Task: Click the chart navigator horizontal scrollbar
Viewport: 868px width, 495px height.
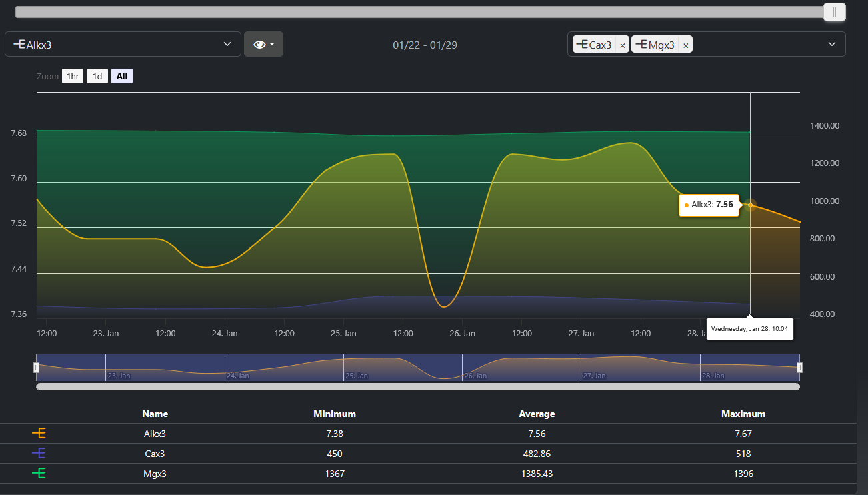Action: [x=418, y=386]
